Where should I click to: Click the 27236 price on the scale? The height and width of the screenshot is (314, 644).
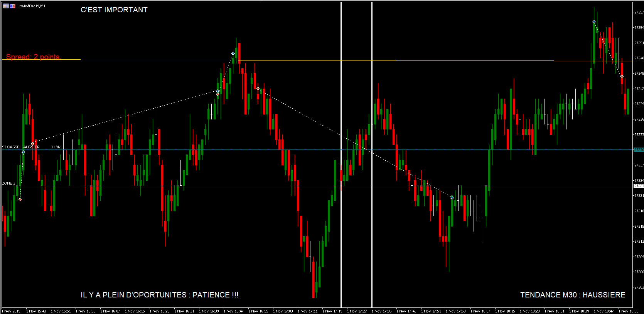point(639,119)
